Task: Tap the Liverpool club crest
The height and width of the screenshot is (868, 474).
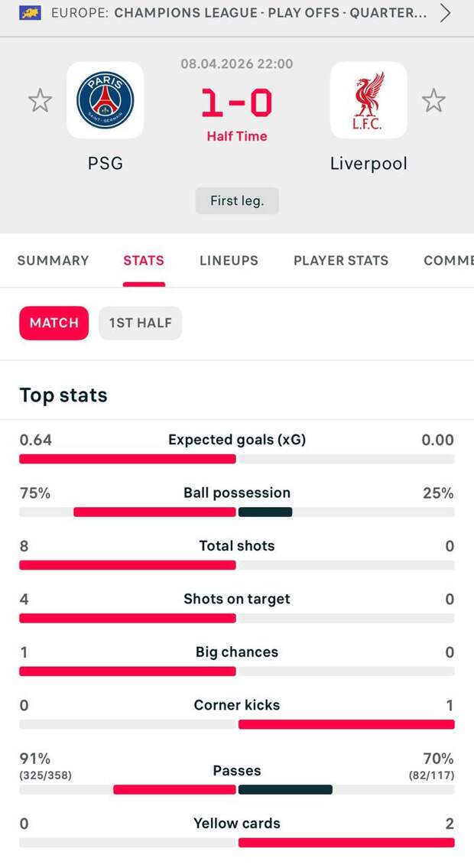Action: [368, 100]
